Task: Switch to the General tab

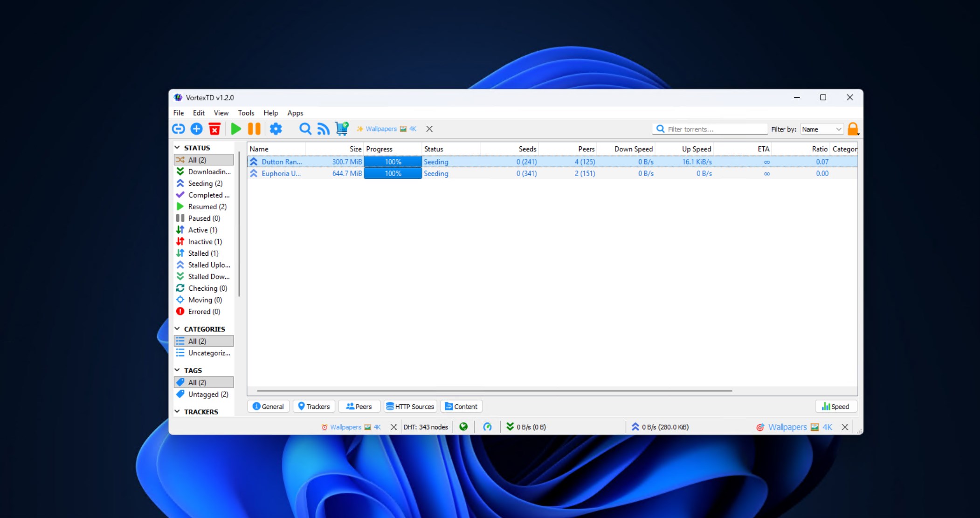Action: (269, 406)
